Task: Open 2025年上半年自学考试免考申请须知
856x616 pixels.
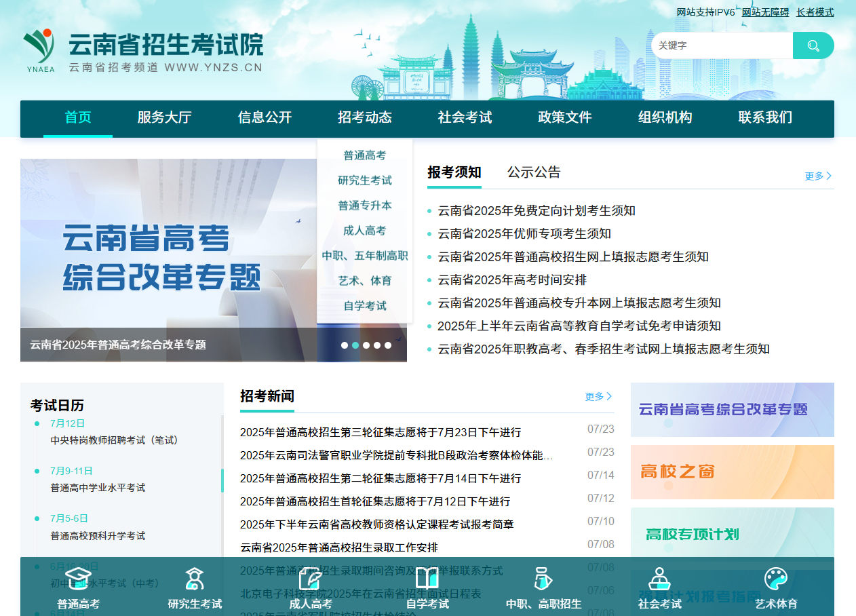Action: click(x=579, y=326)
